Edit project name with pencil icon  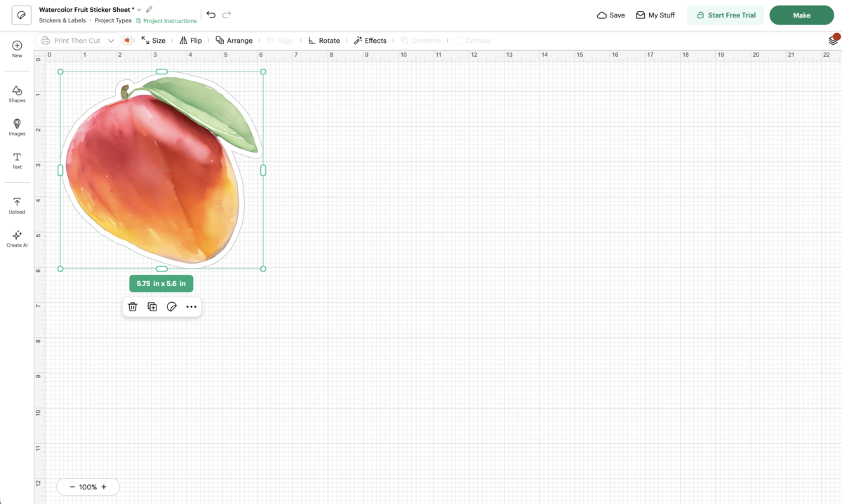149,10
